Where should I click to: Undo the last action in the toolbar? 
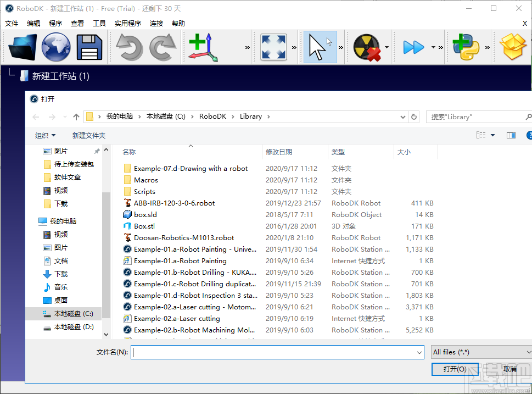tap(130, 47)
